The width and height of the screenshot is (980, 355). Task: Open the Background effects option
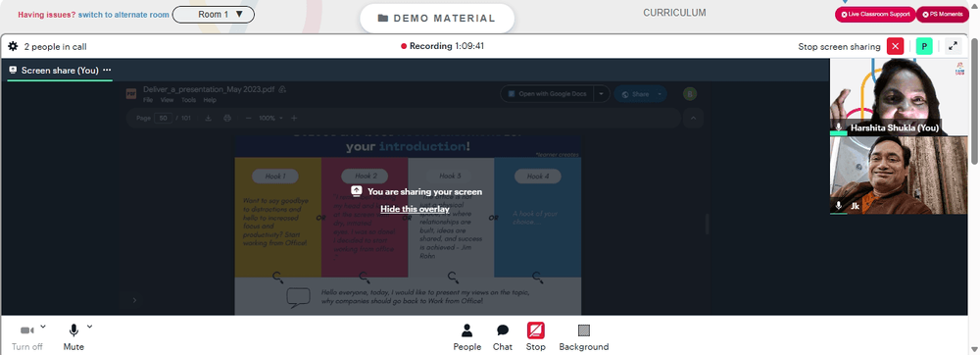[x=584, y=337]
